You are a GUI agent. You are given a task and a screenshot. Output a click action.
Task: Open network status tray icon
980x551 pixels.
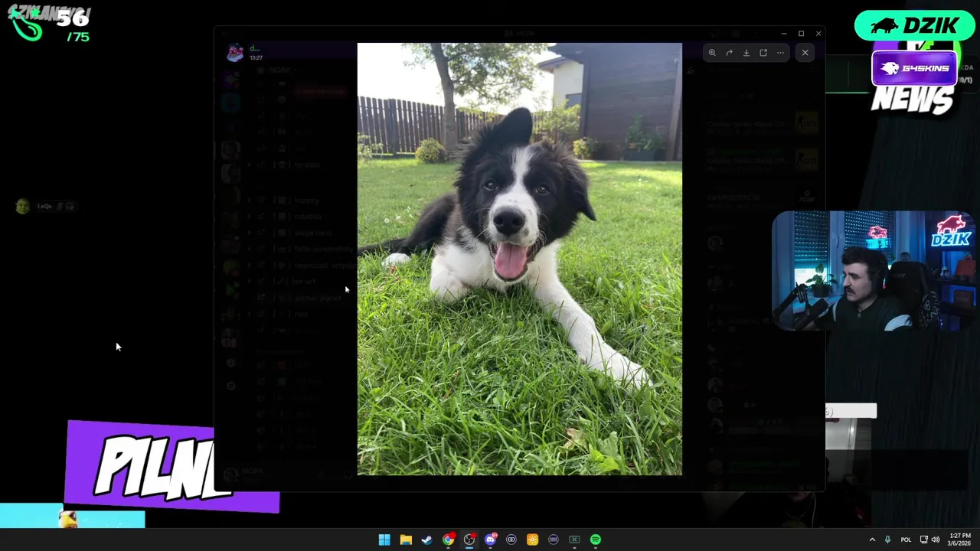pyautogui.click(x=924, y=540)
